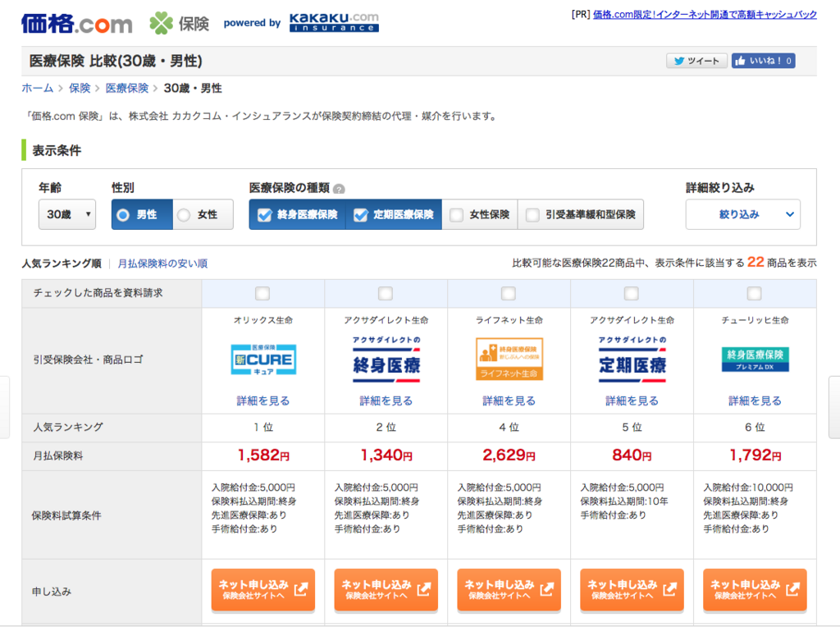
Task: Share the page with the ツイート button
Action: click(x=696, y=61)
